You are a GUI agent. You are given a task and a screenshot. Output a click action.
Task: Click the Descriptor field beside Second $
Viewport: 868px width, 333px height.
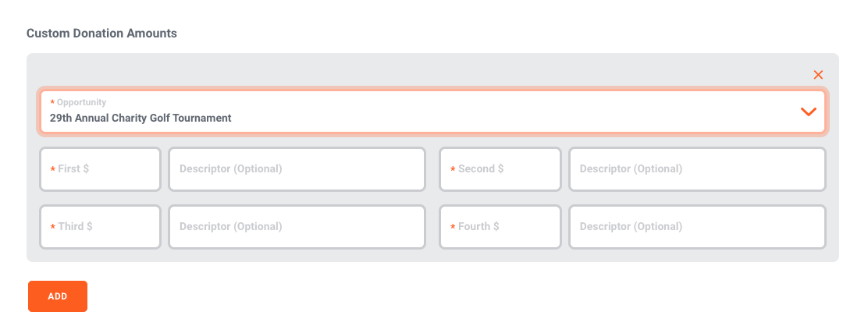(x=697, y=169)
